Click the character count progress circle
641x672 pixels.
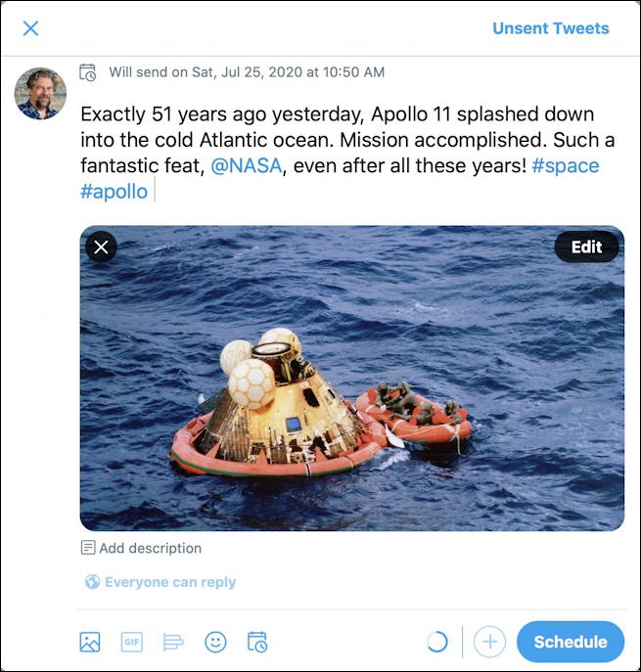(x=437, y=643)
